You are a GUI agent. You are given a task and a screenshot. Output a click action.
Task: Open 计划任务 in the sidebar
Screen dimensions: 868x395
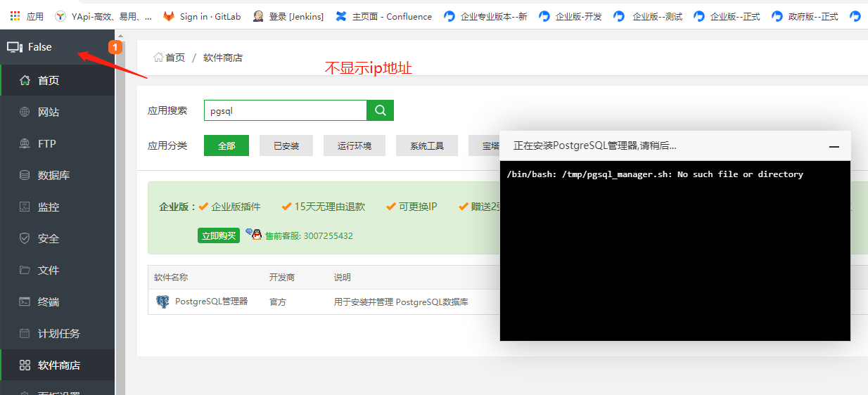pyautogui.click(x=58, y=333)
